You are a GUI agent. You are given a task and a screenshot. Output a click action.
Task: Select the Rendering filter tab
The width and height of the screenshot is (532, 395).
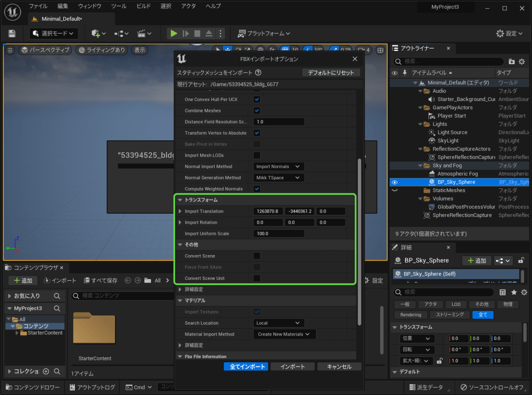tap(411, 315)
